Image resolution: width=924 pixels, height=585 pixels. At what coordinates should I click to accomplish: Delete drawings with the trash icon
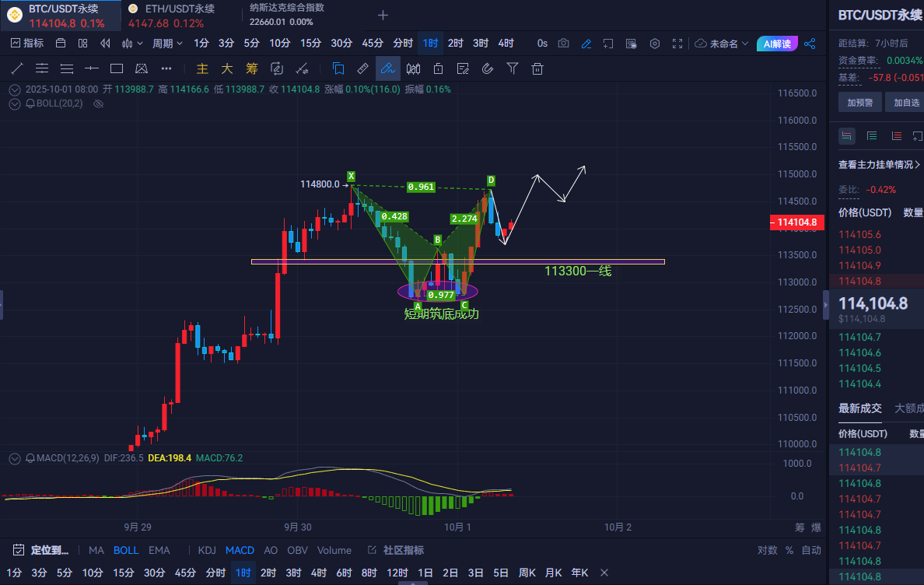(x=537, y=68)
